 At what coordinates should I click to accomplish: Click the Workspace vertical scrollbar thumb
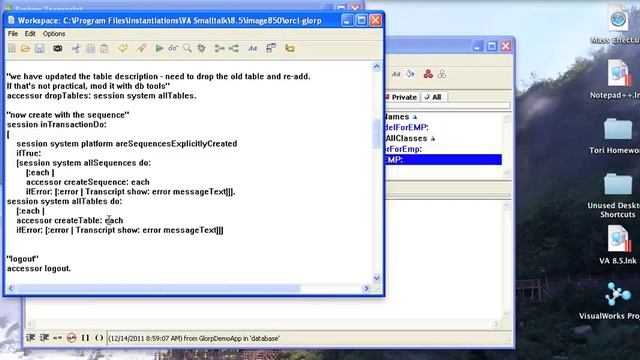click(x=376, y=133)
